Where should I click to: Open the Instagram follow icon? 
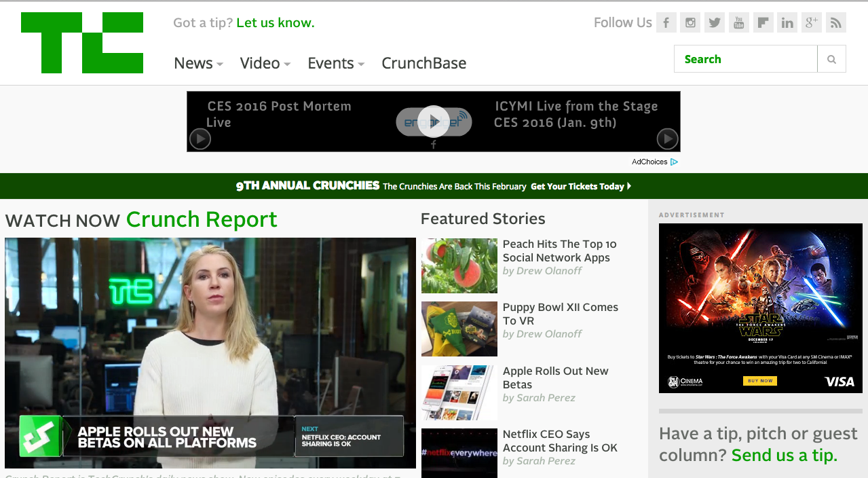[690, 22]
